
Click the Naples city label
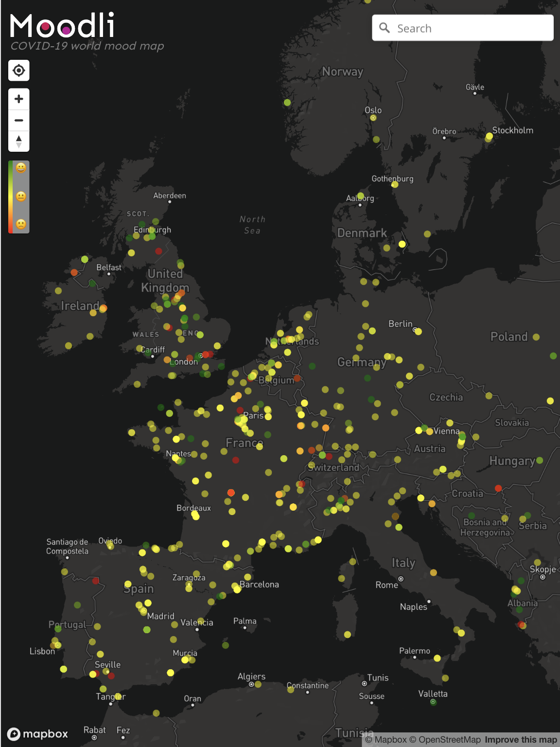point(414,607)
